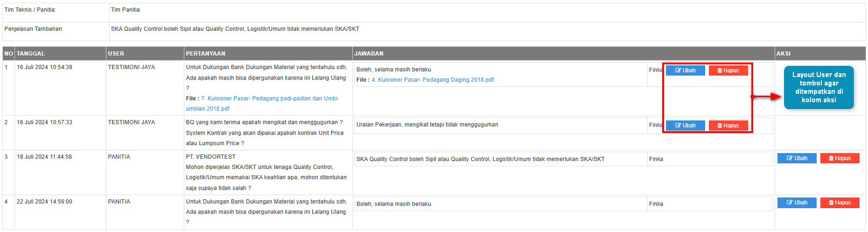Image resolution: width=868 pixels, height=232 pixels.
Task: Delete row 4 with its red Hapus button
Action: click(840, 203)
